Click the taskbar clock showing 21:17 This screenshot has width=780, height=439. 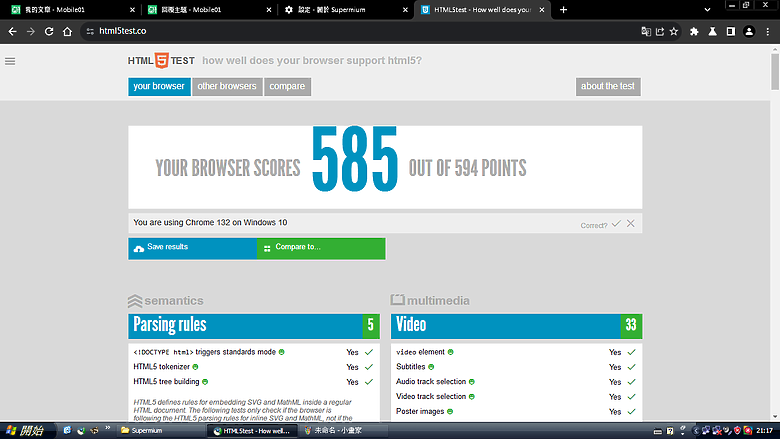(765, 431)
